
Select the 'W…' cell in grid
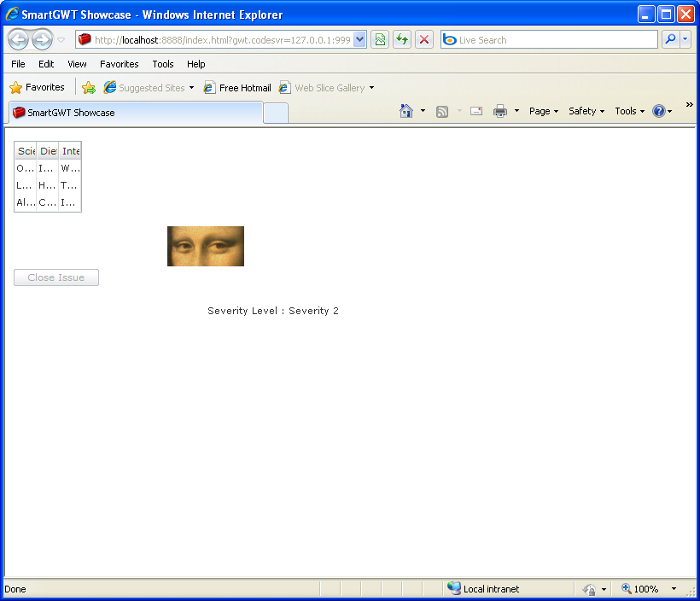[70, 168]
